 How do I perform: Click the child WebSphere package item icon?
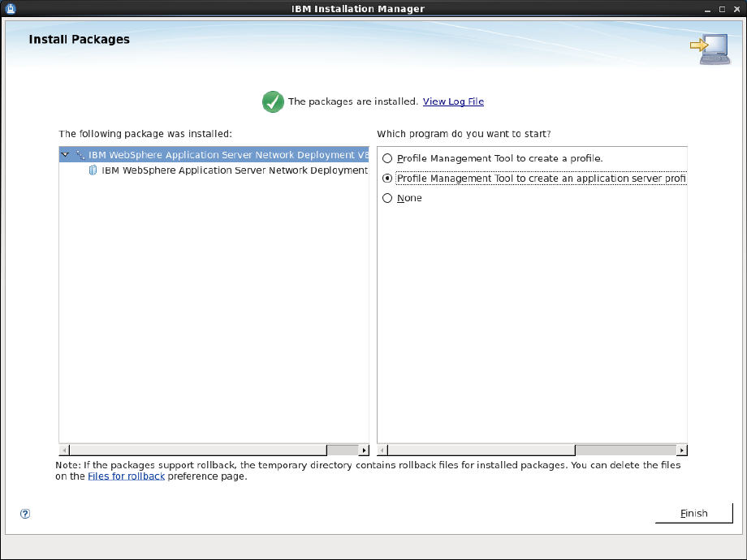(x=93, y=170)
